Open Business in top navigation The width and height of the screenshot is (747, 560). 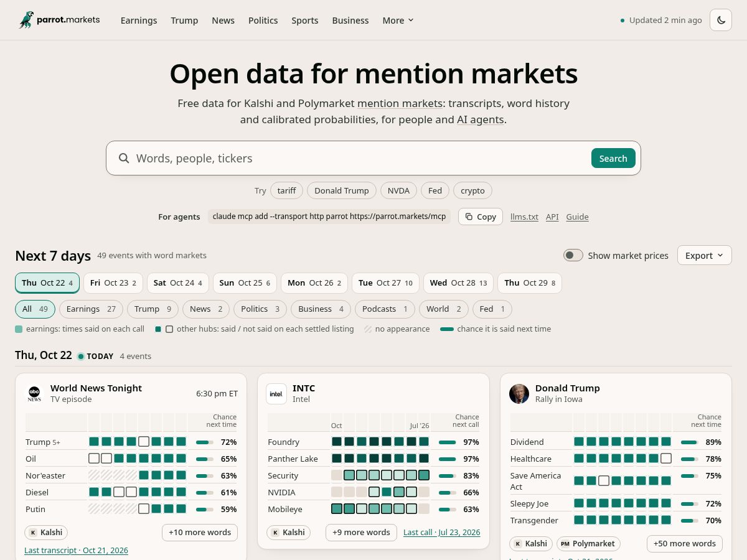tap(350, 20)
